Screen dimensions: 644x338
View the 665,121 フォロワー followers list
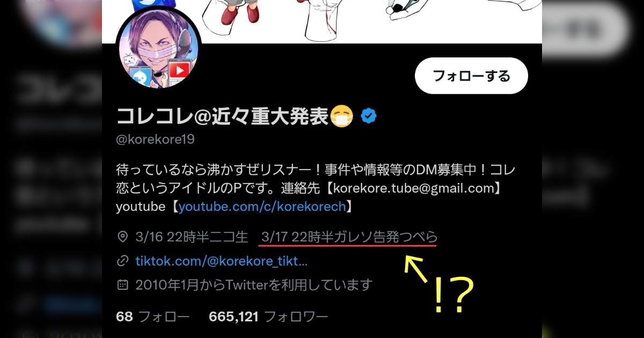pos(268,317)
